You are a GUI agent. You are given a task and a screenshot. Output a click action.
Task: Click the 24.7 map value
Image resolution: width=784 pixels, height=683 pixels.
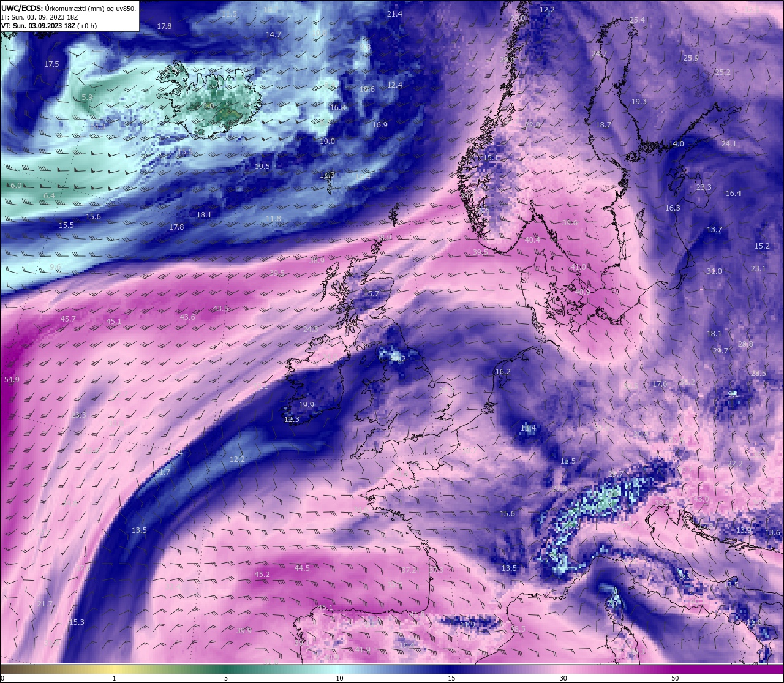point(599,54)
